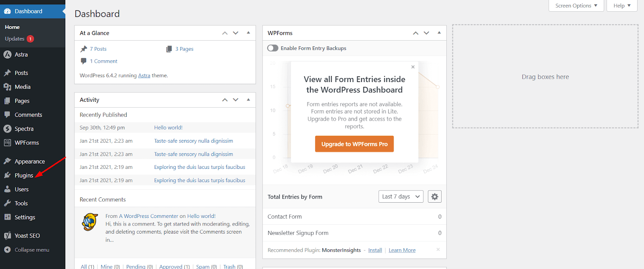Filter comments by Pending (0)
The image size is (644, 269).
click(140, 267)
